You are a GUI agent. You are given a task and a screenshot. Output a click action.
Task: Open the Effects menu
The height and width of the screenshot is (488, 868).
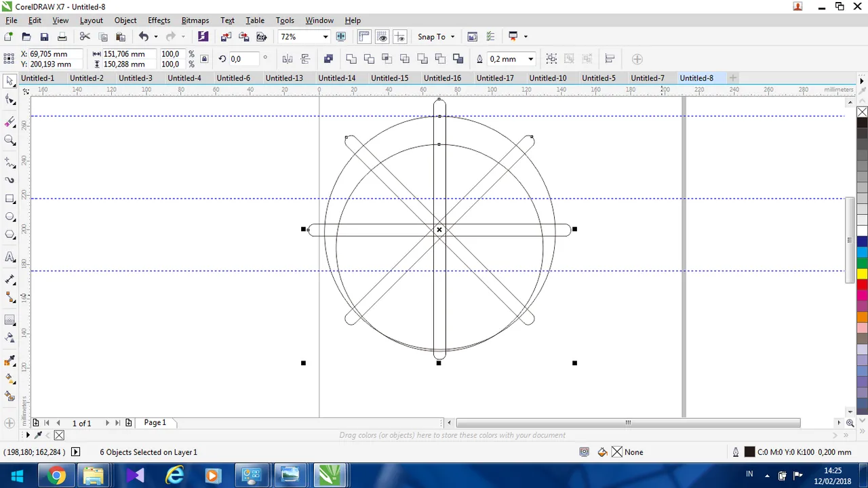point(159,20)
